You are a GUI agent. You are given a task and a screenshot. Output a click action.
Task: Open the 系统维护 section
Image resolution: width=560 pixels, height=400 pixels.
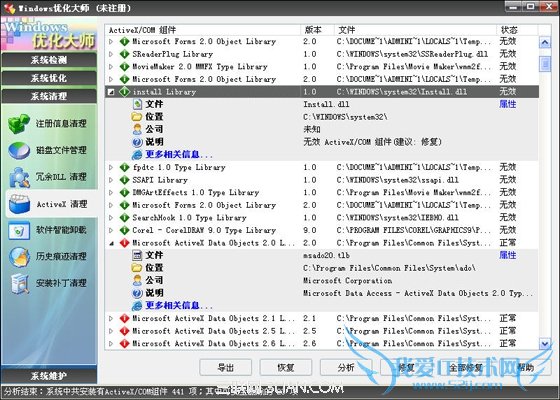49,376
